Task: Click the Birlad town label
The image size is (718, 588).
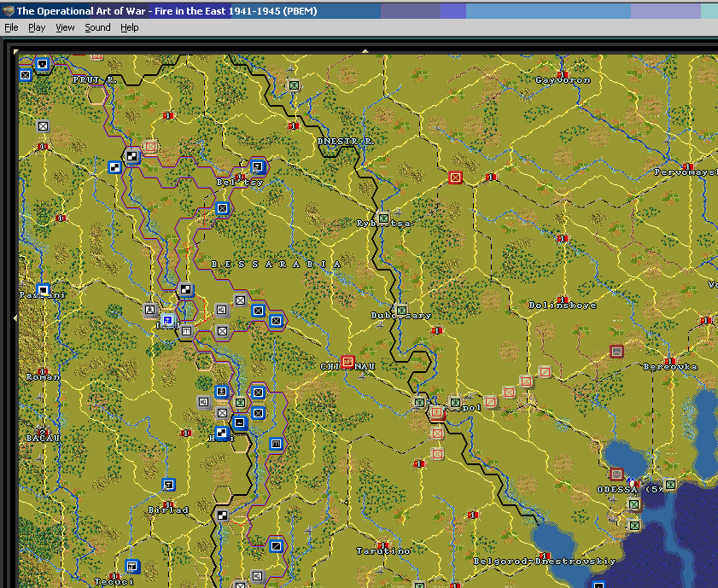Action: coord(168,509)
